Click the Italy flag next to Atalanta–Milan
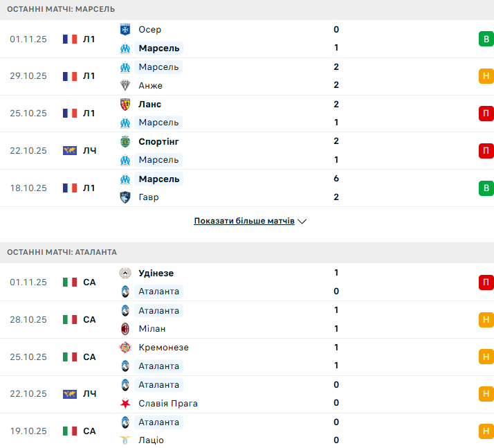The height and width of the screenshot is (448, 494). click(70, 319)
